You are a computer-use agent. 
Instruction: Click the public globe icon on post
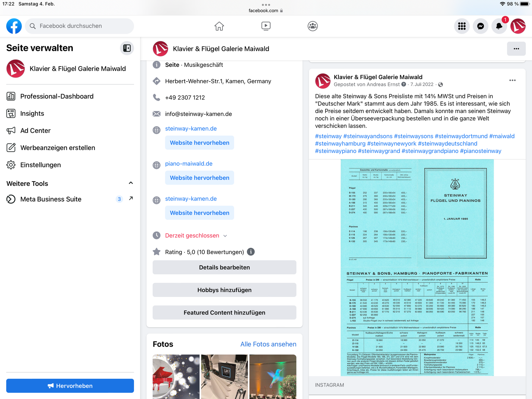click(x=441, y=84)
